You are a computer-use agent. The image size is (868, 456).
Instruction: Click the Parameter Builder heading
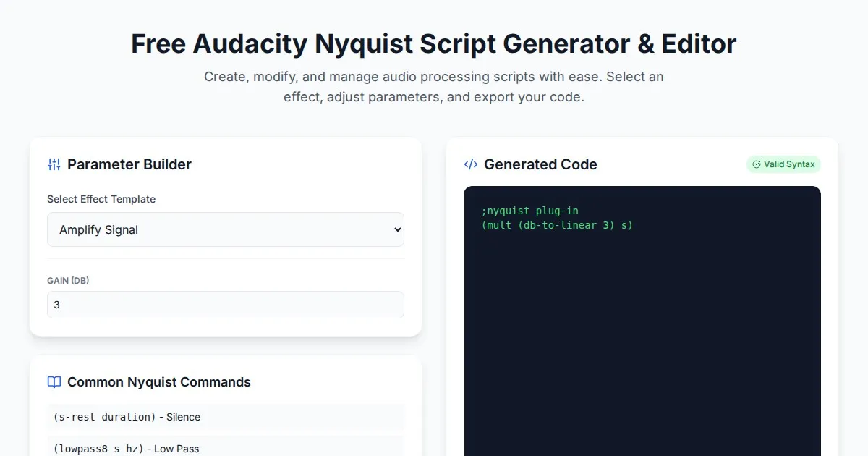(129, 164)
